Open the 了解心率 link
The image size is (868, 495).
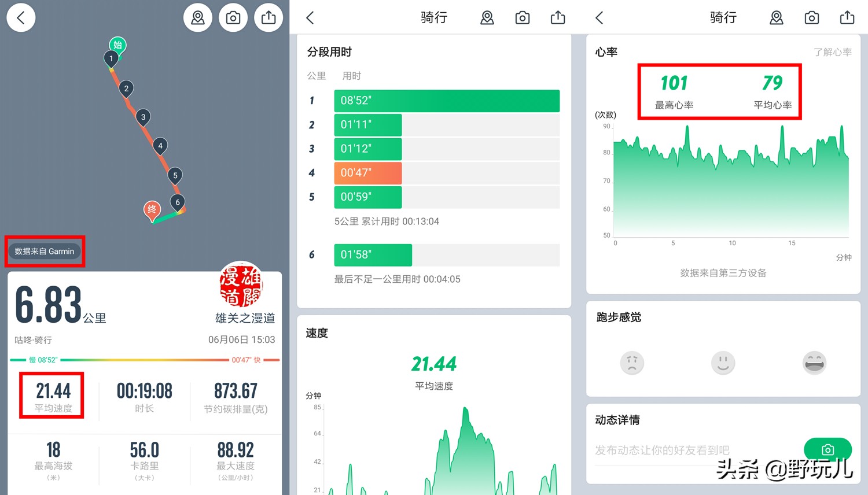(833, 52)
